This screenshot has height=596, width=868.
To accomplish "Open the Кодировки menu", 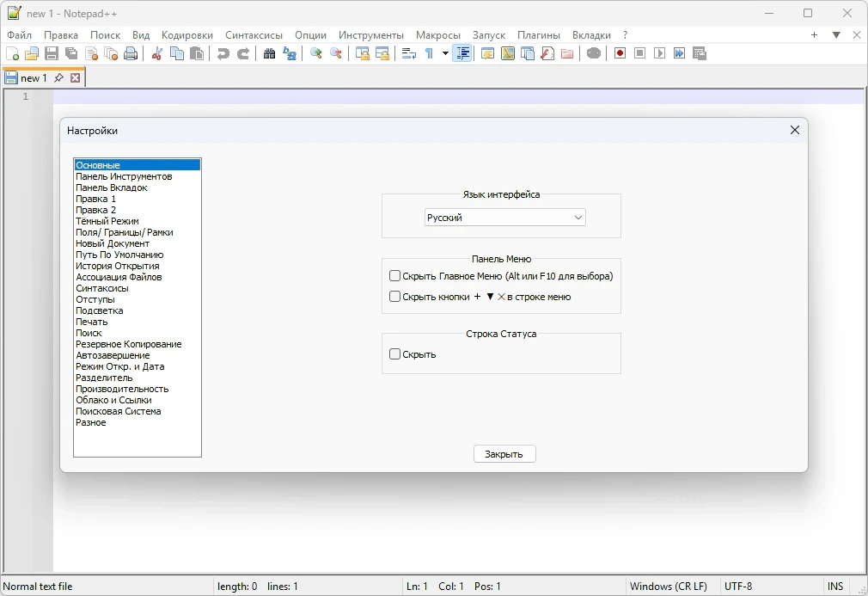I will point(187,35).
